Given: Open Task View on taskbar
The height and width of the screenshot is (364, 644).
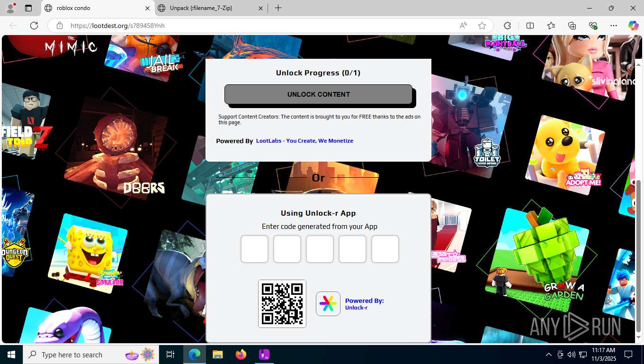Looking at the screenshot, I should (x=170, y=355).
